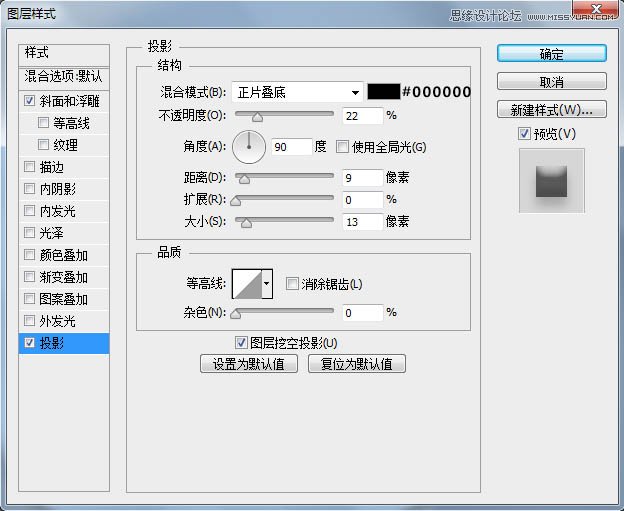Enable 消除锯齿 anti-alias checkbox
Image resolution: width=624 pixels, height=511 pixels.
(292, 284)
